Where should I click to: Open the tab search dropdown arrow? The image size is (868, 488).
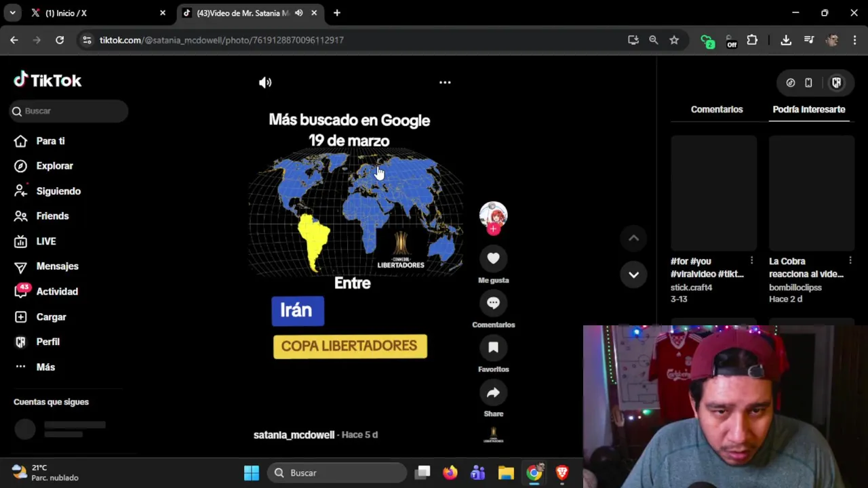pos(12,13)
